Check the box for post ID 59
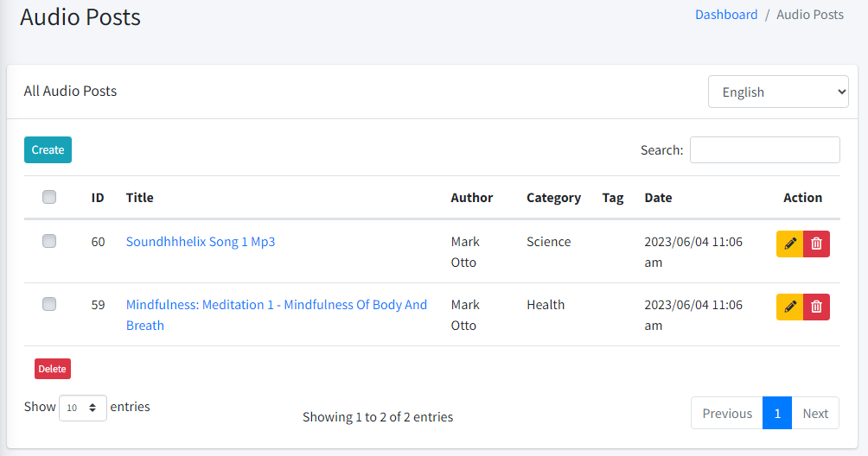The image size is (868, 456). [49, 304]
